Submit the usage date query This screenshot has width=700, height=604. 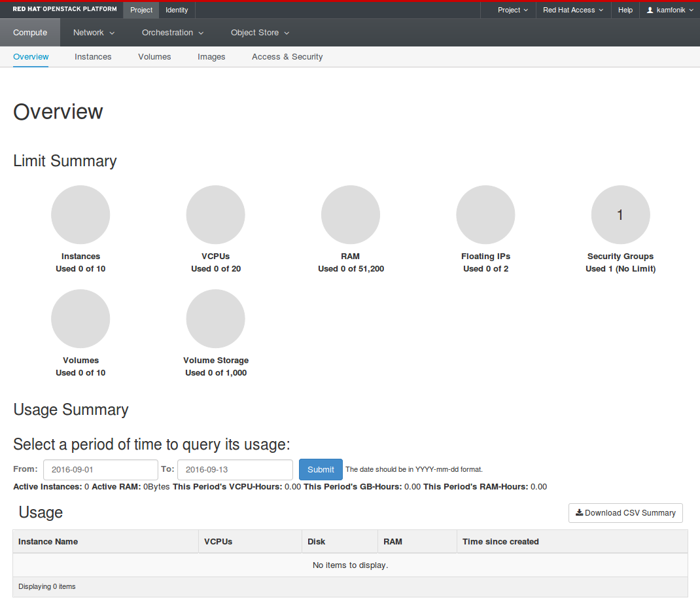[x=321, y=470]
